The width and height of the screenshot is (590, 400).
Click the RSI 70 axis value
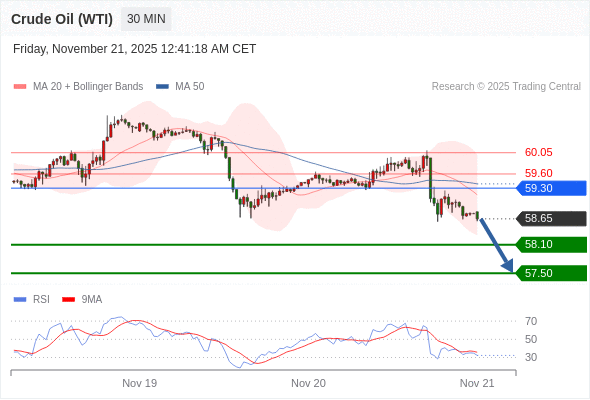point(531,321)
